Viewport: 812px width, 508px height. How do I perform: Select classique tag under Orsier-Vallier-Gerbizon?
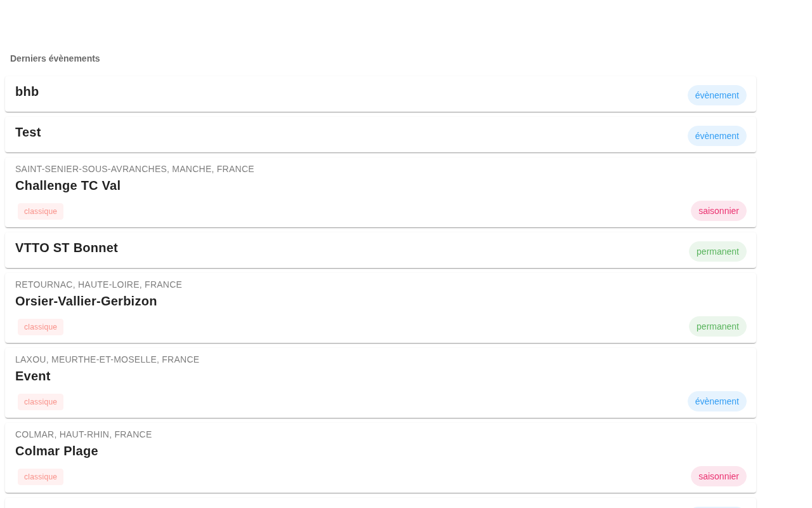(41, 327)
